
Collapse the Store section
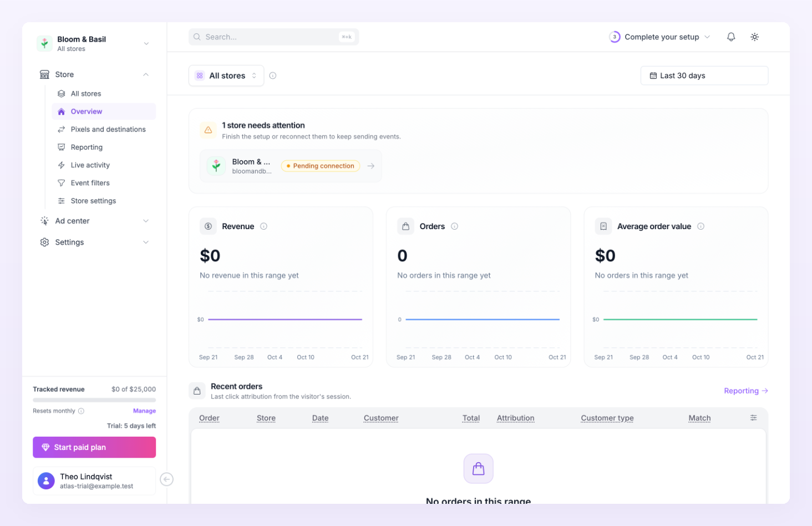click(94, 74)
